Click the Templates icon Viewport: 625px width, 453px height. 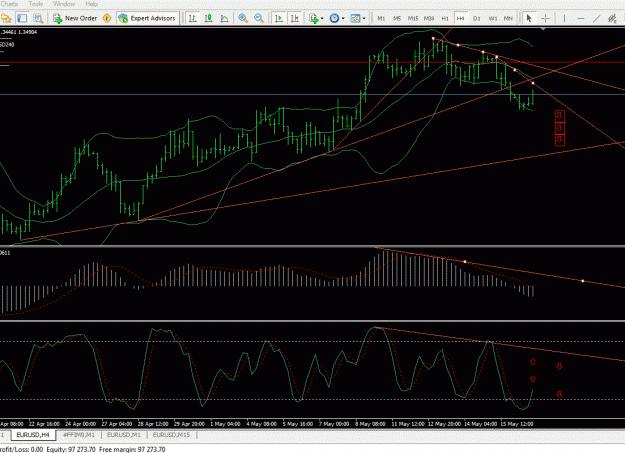click(x=355, y=18)
